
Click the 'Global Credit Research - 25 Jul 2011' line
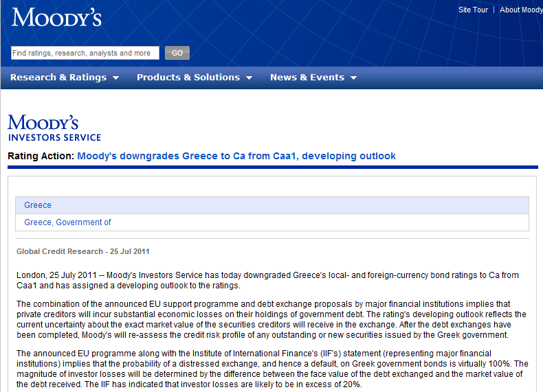point(82,251)
